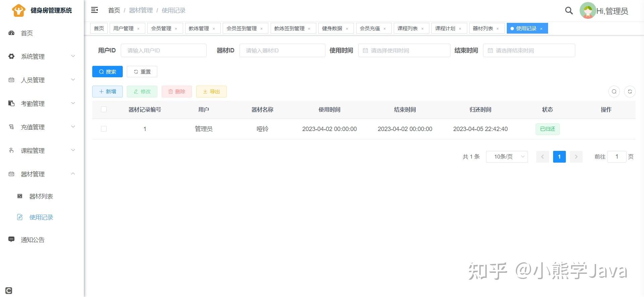Click the 修改 edit button
644x297 pixels.
coord(142,91)
